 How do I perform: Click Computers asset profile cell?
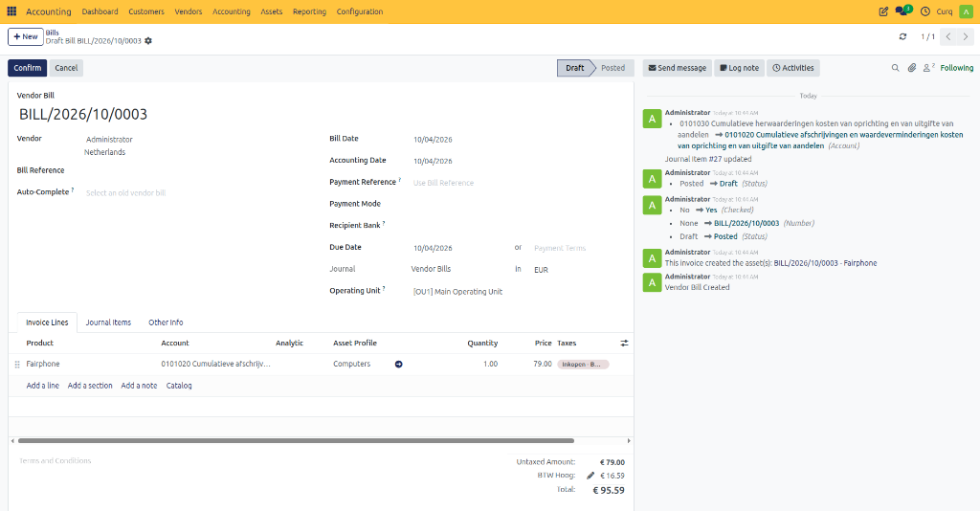coord(361,365)
